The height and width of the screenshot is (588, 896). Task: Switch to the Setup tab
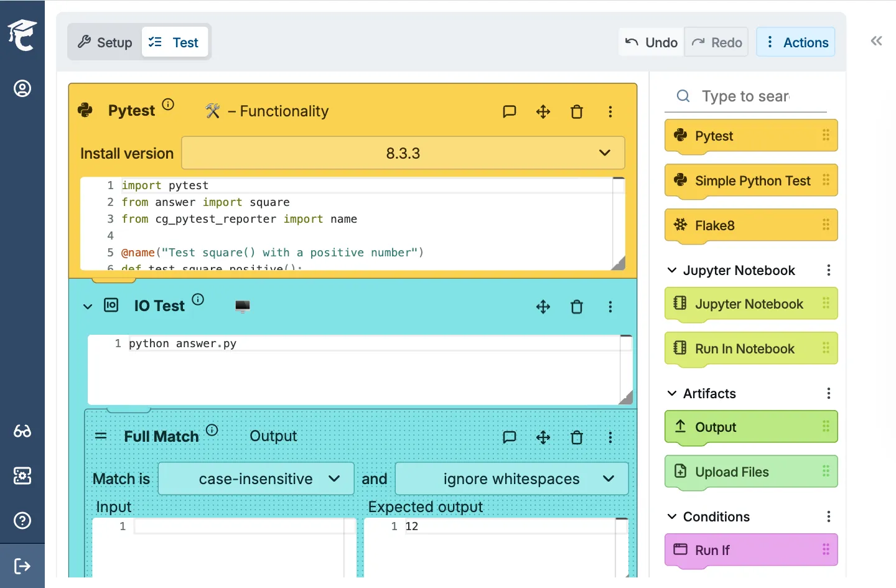click(x=104, y=42)
